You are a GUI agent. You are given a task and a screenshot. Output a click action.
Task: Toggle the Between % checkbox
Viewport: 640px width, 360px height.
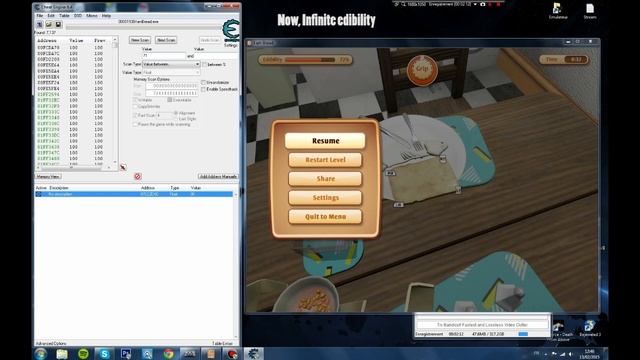point(205,64)
